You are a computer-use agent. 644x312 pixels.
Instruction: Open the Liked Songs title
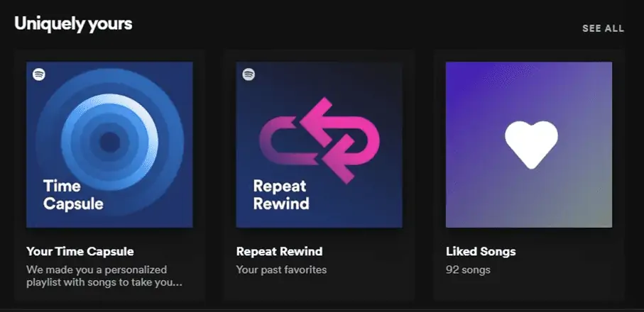(x=480, y=252)
